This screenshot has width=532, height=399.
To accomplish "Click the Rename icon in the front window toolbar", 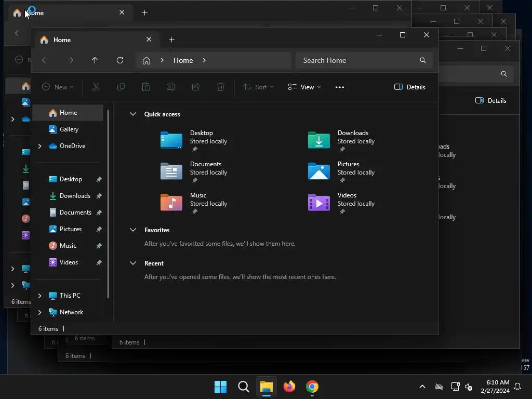I will (171, 87).
